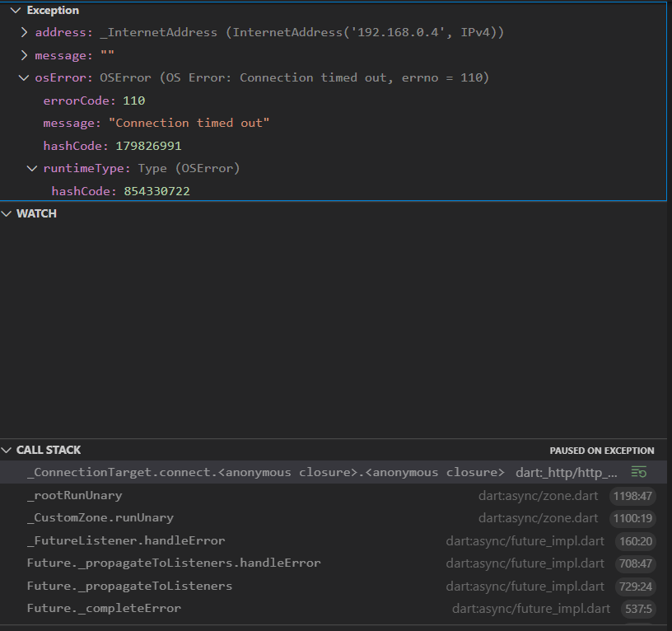Select the _rootRunUnary stack frame
The height and width of the screenshot is (631, 672).
point(334,496)
